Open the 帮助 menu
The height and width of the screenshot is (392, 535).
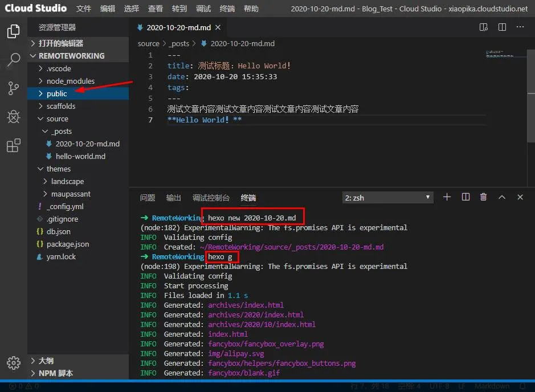pos(251,9)
